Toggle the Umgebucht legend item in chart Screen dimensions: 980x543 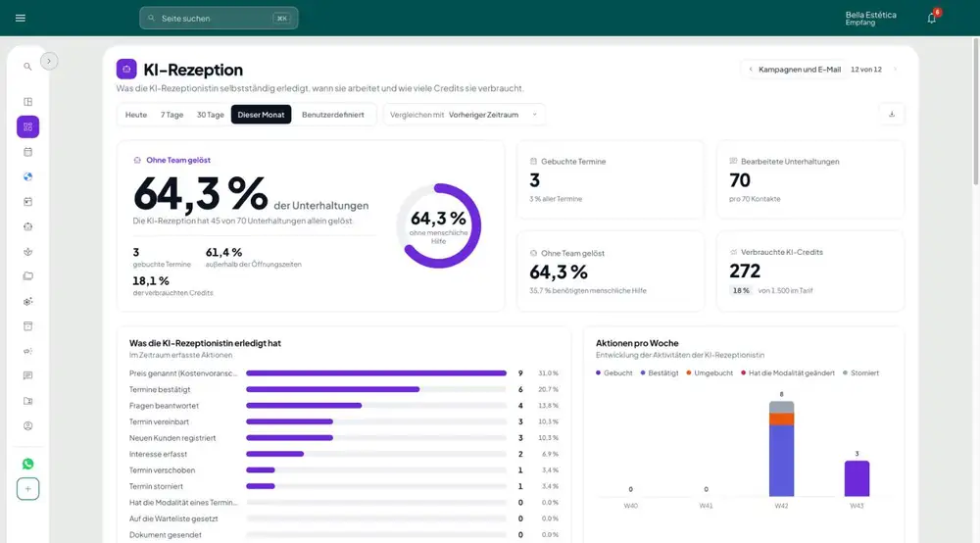(710, 373)
